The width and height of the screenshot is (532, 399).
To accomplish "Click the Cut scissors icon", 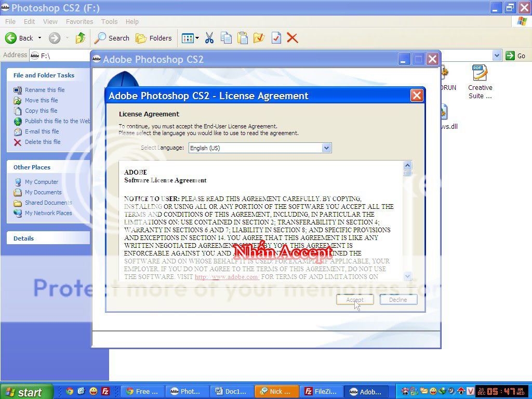I will [209, 38].
